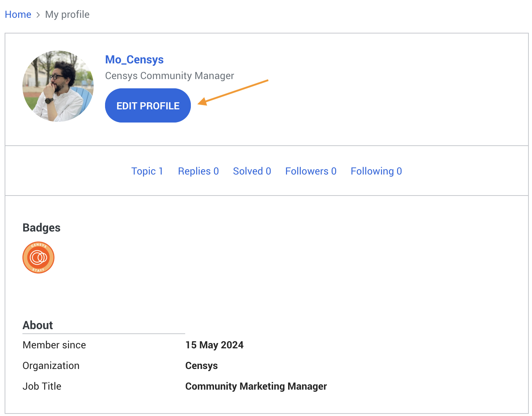The width and height of the screenshot is (532, 416).
Task: Click the Member since label
Action: pyautogui.click(x=54, y=345)
